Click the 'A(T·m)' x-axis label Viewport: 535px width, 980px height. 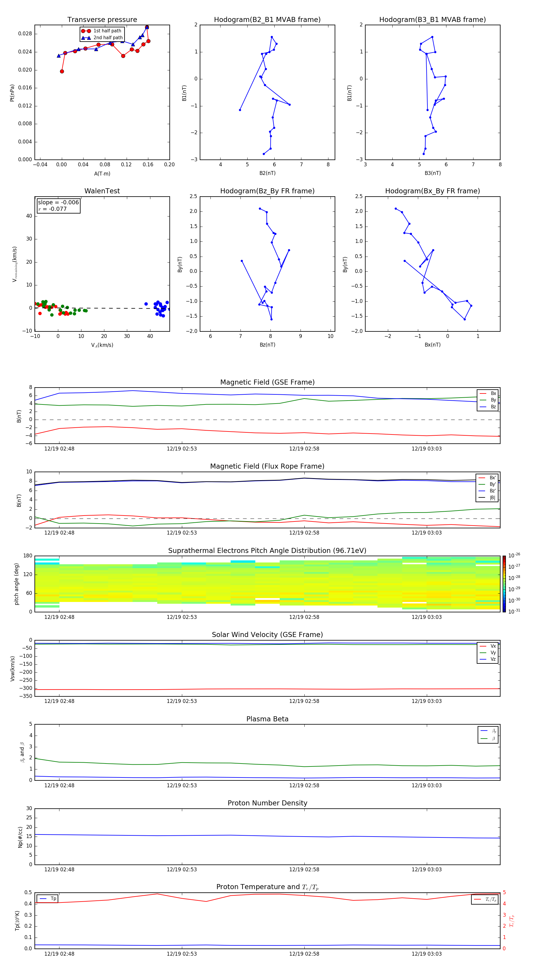pos(102,174)
